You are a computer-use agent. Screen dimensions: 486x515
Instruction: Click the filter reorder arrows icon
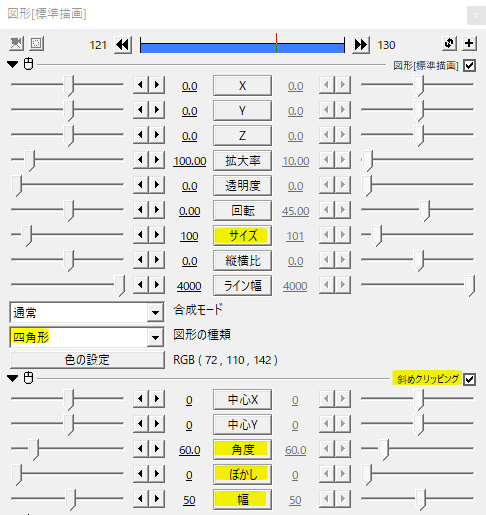click(449, 43)
